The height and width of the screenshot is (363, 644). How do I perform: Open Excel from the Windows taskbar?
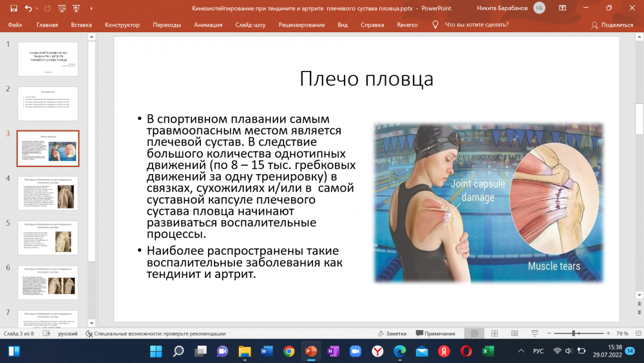pyautogui.click(x=488, y=351)
